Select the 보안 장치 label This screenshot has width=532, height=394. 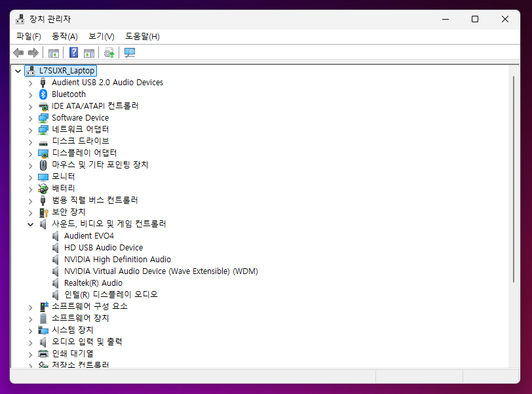click(69, 212)
